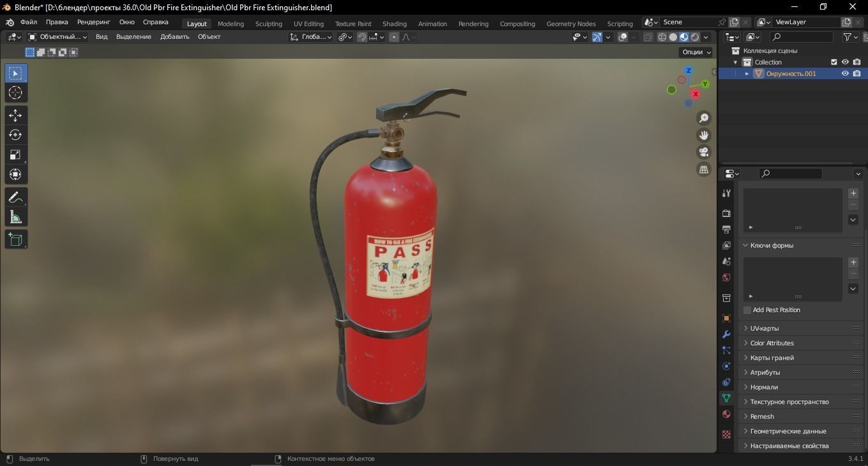Open the Рендеринг menu
The height and width of the screenshot is (466, 868).
click(93, 22)
